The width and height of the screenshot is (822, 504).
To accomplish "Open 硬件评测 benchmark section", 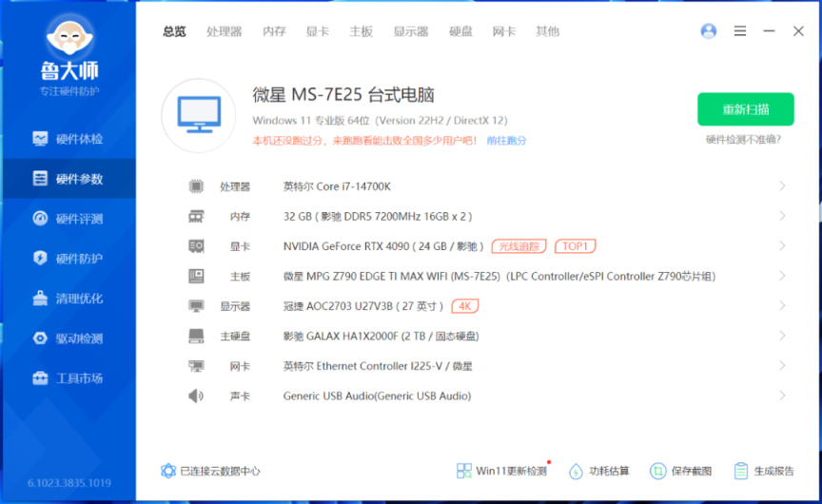I will (68, 219).
